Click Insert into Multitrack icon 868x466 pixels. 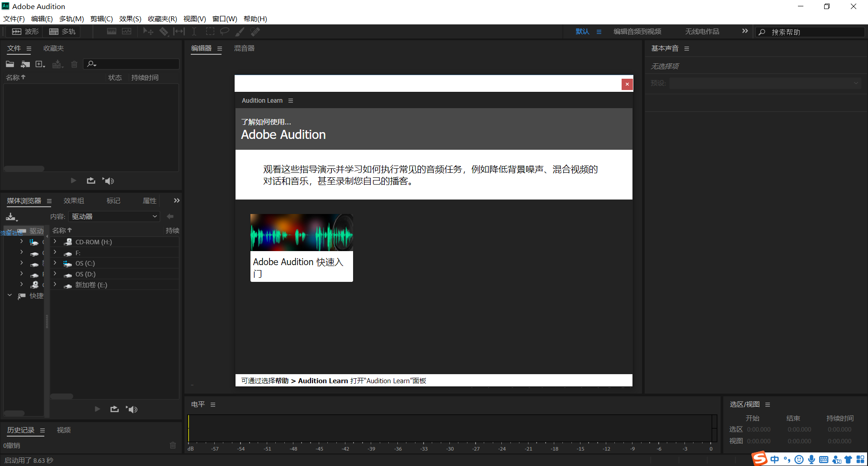coord(57,64)
